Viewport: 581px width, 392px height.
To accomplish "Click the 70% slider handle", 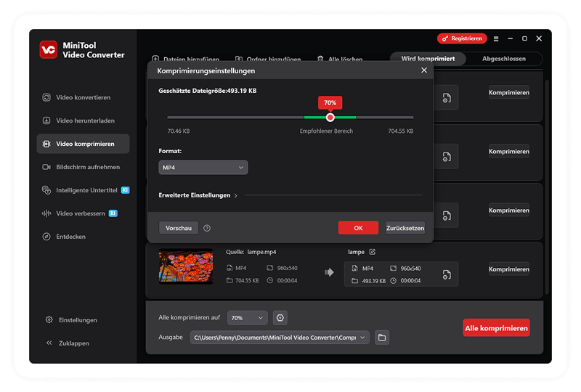I will click(330, 118).
